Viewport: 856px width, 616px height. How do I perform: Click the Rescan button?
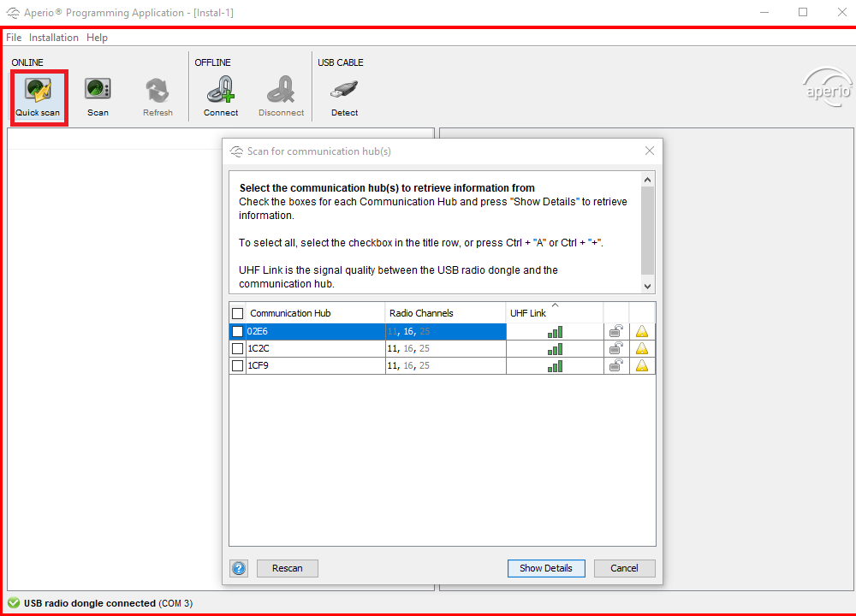coord(287,568)
